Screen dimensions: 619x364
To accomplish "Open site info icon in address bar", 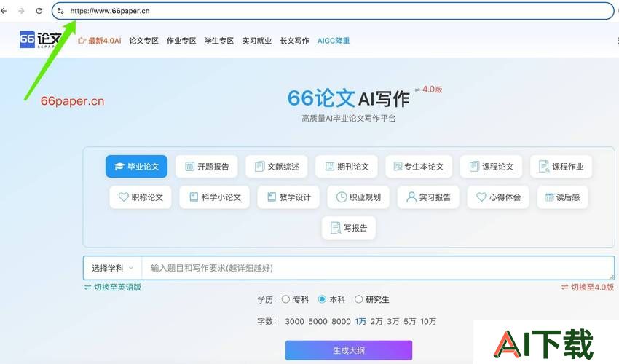I will click(x=60, y=11).
